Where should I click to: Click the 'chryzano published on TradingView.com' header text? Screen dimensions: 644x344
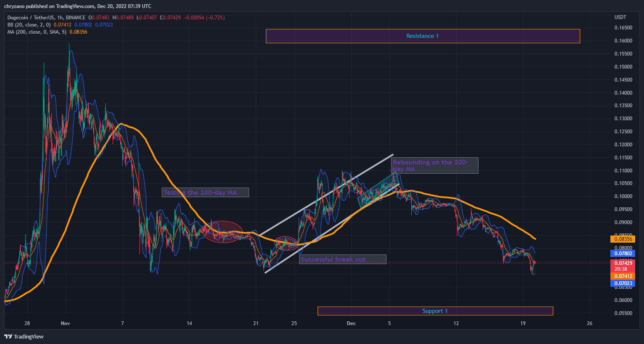tap(49, 6)
